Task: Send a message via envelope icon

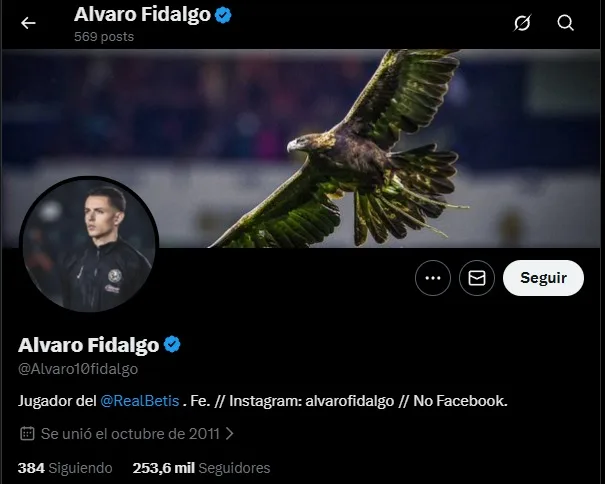Action: 477,278
